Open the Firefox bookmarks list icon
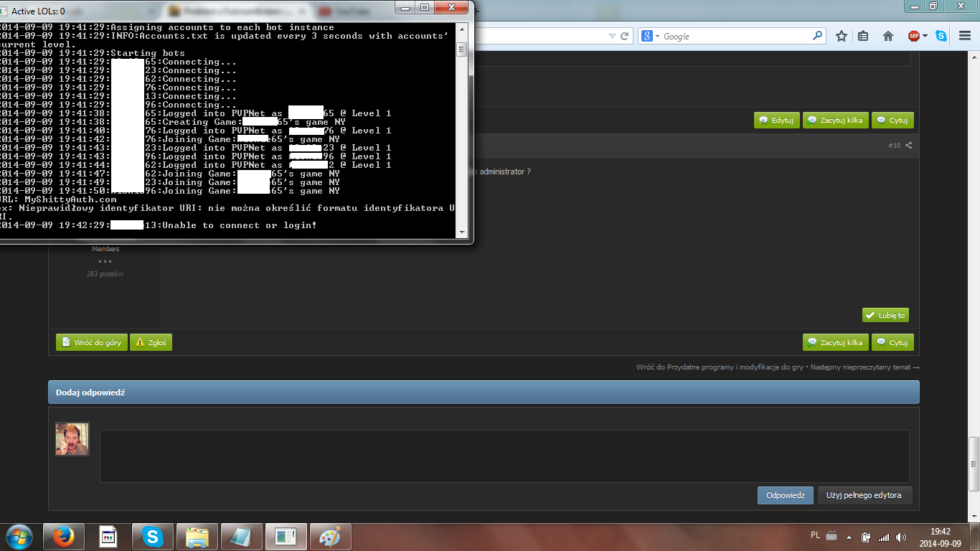980x551 pixels. click(863, 36)
